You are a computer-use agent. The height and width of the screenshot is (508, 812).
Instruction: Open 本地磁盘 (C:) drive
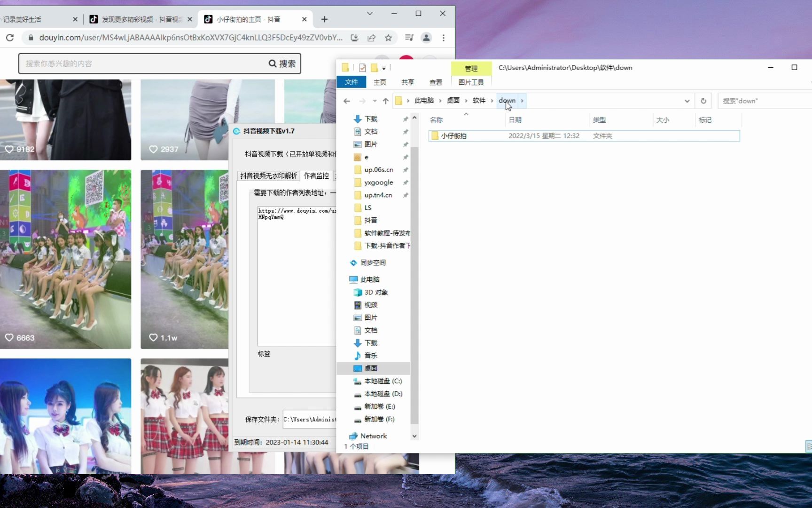383,381
